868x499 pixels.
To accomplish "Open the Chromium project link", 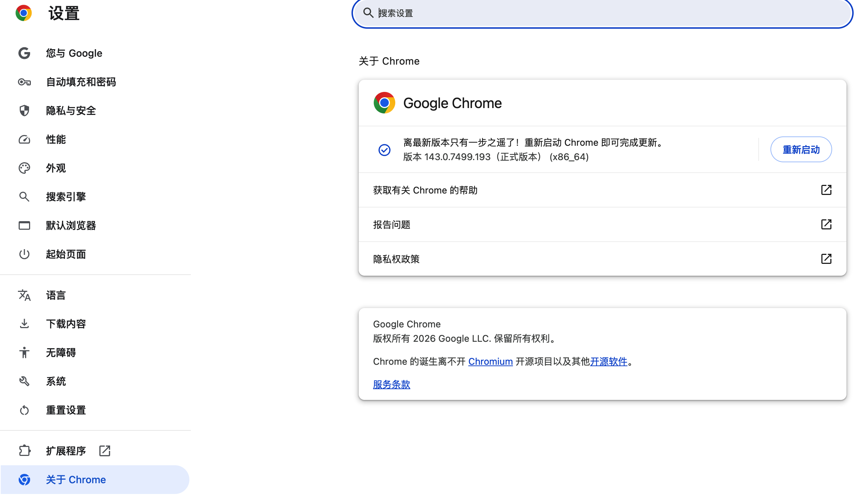I will (490, 362).
